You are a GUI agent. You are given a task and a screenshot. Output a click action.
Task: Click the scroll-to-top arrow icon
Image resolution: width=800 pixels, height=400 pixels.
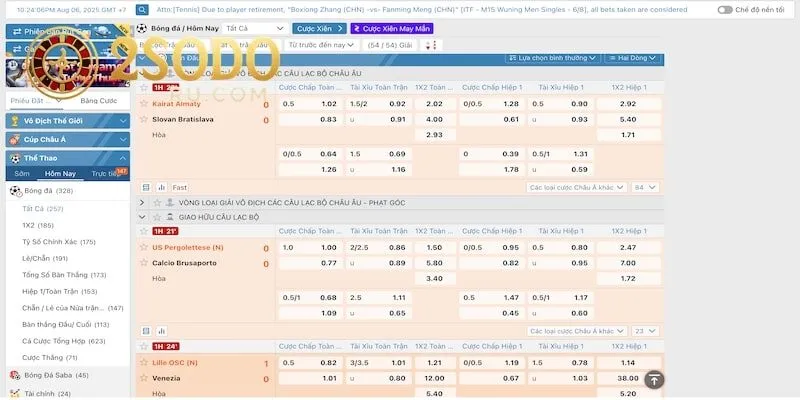pyautogui.click(x=654, y=379)
